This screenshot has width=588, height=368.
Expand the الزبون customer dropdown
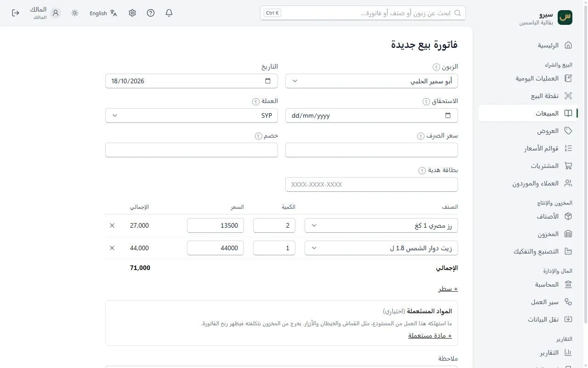coord(372,81)
